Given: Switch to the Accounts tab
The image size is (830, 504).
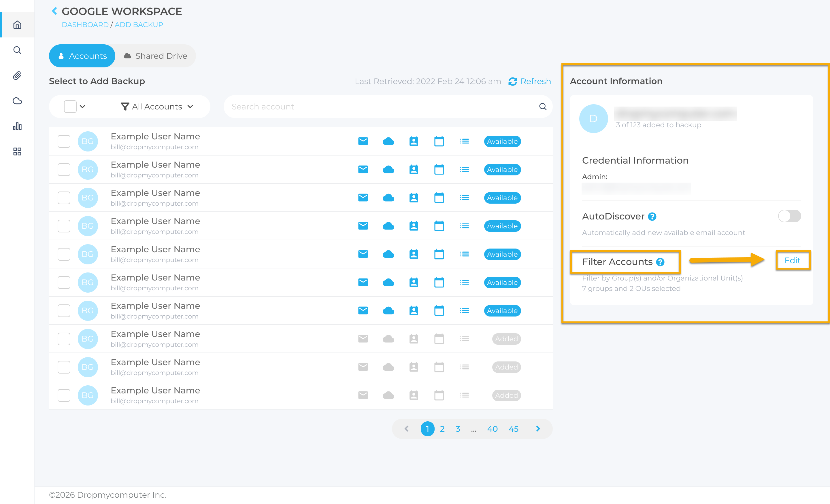Looking at the screenshot, I should point(82,56).
